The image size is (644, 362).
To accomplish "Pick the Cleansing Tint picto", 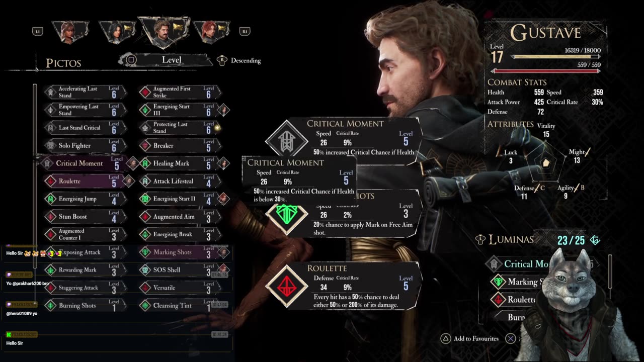I will pyautogui.click(x=178, y=306).
